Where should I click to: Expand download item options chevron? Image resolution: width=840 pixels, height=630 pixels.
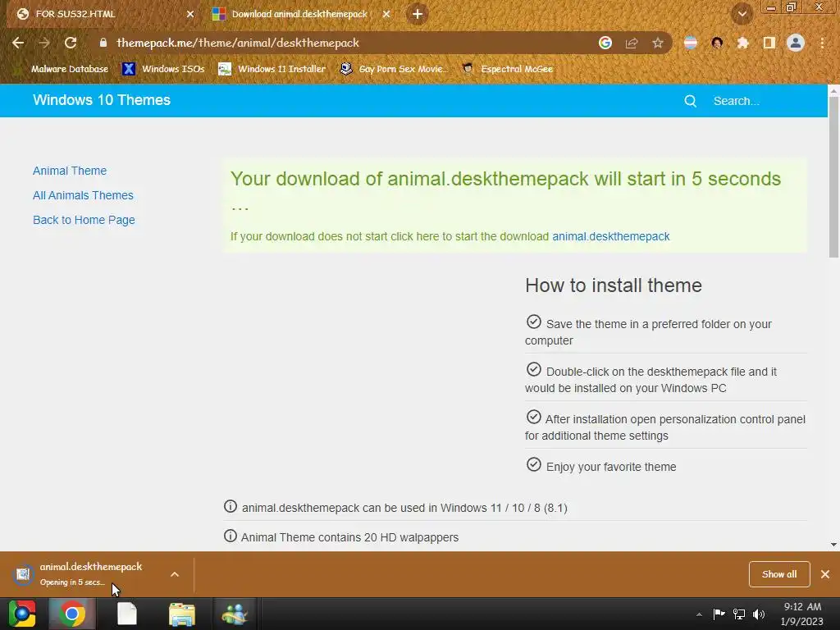click(175, 574)
